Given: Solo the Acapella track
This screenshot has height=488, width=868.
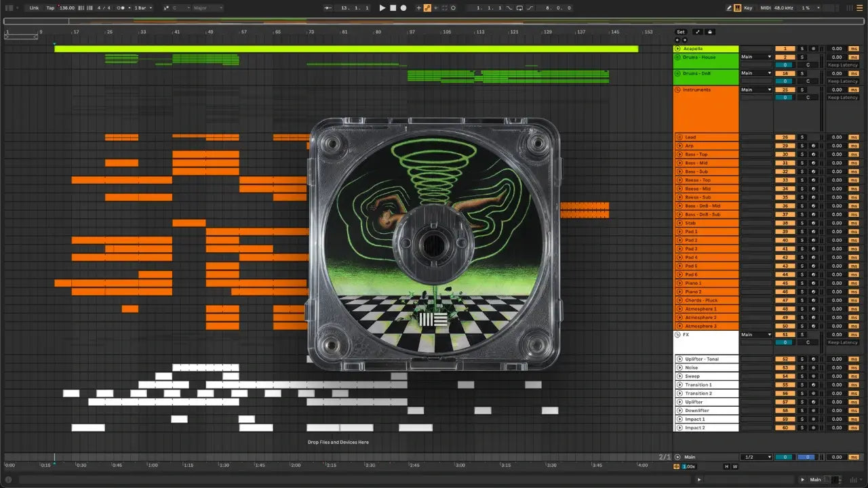Looking at the screenshot, I should pos(802,49).
